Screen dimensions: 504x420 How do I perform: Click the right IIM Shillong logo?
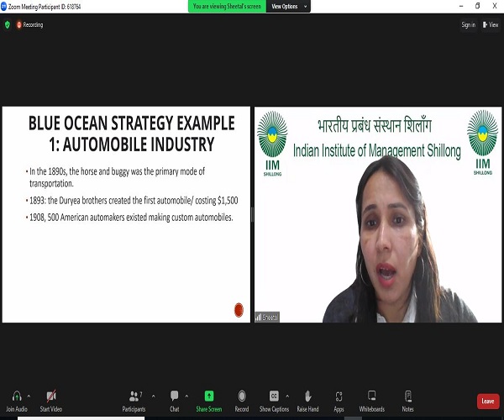(x=482, y=142)
